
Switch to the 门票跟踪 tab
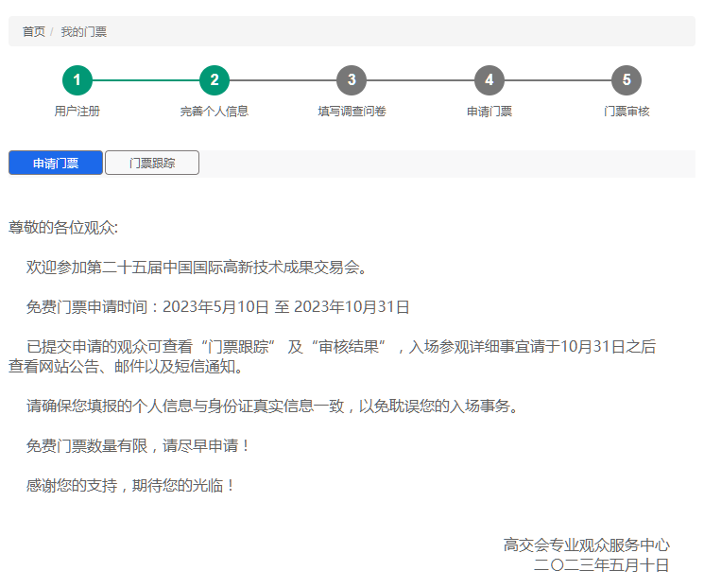(152, 163)
